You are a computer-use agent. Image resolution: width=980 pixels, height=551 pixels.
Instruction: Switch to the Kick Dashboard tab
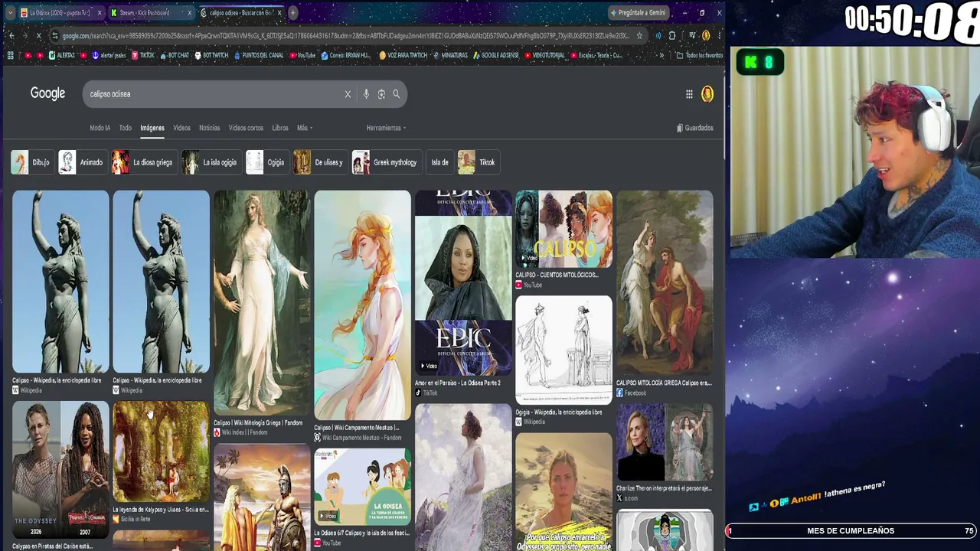coord(150,12)
